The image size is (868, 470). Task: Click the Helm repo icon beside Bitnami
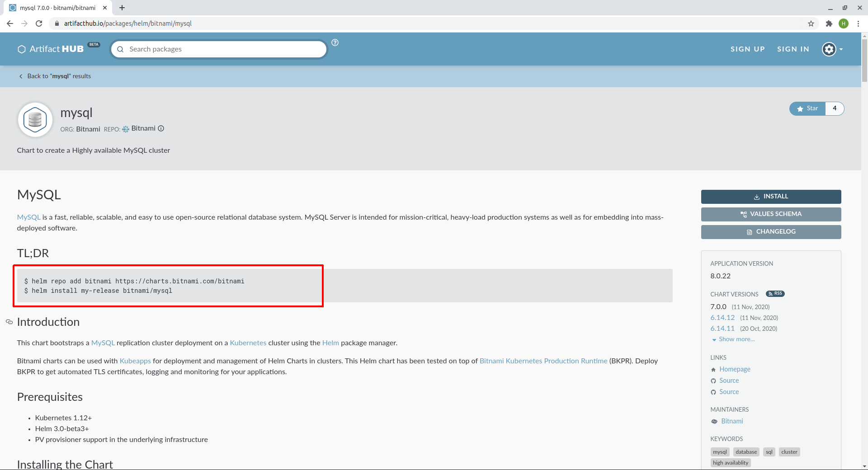(x=126, y=129)
